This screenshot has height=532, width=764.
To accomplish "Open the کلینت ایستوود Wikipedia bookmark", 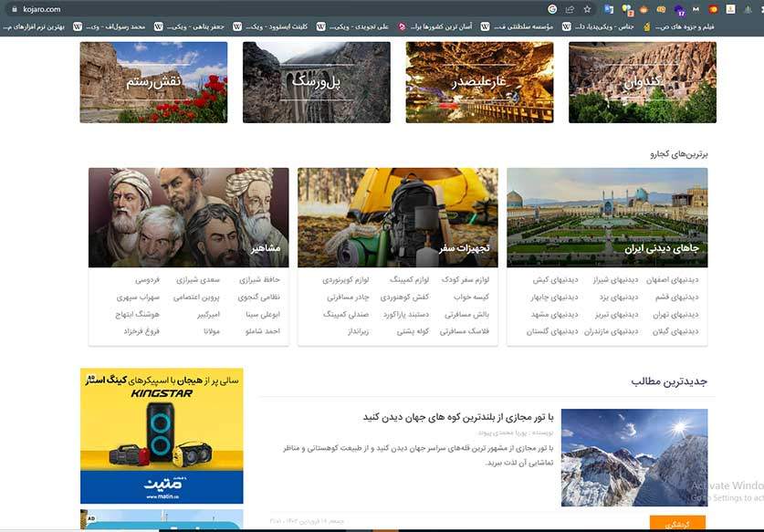I will pyautogui.click(x=270, y=26).
